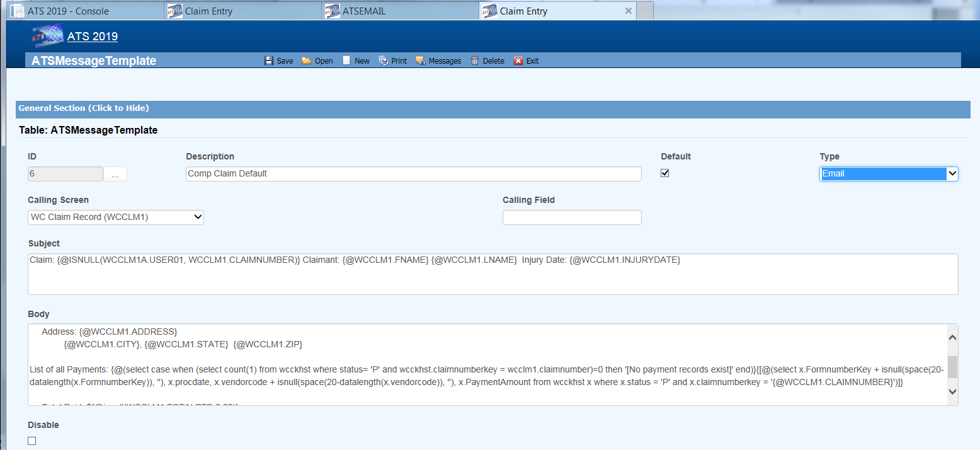This screenshot has width=980, height=450.
Task: Collapse the General Section header
Action: (84, 108)
